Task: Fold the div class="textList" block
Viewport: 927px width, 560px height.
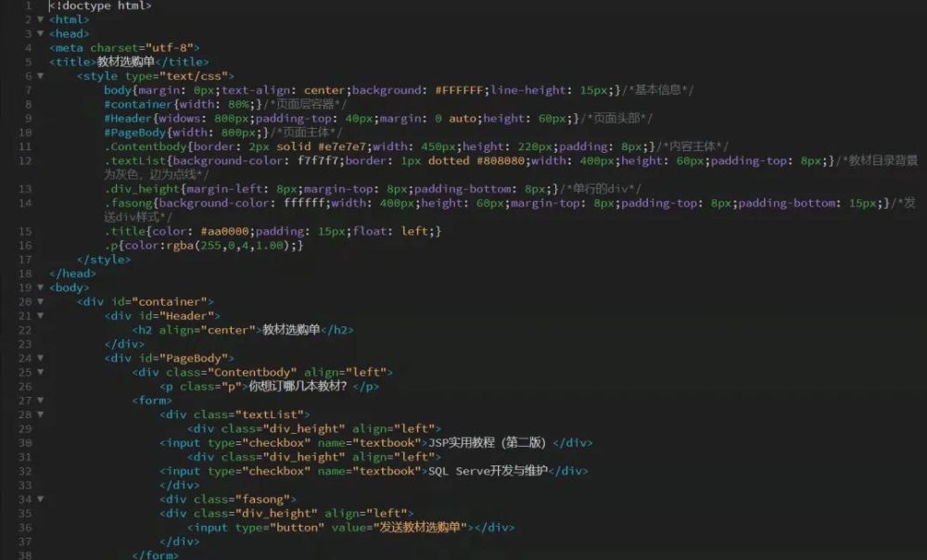Action: click(x=40, y=414)
